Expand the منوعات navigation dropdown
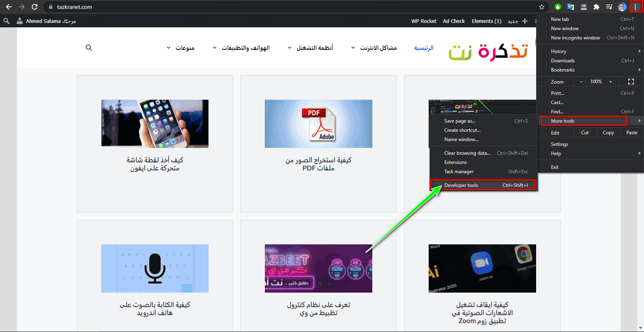This screenshot has width=644, height=332. coord(181,48)
